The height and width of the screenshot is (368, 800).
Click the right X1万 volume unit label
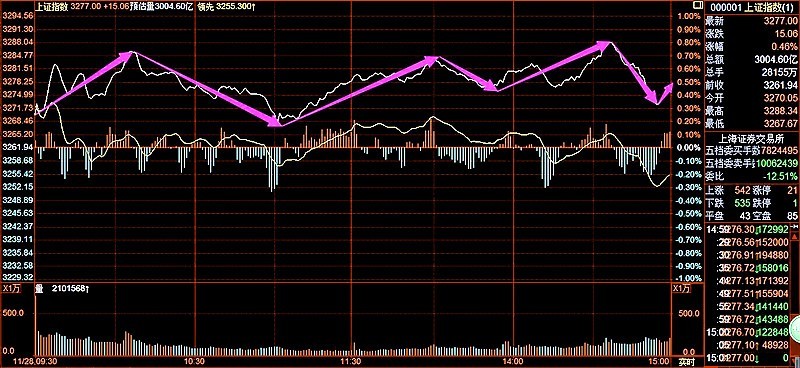click(x=682, y=289)
